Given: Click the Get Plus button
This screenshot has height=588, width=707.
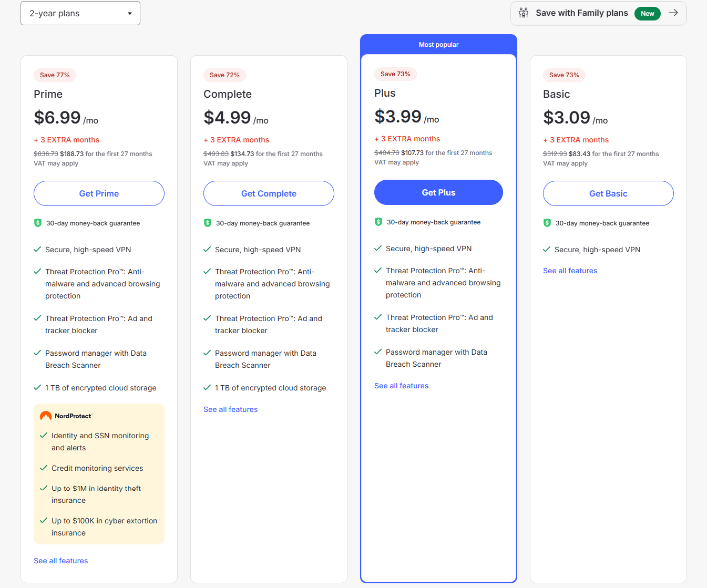Looking at the screenshot, I should (438, 192).
